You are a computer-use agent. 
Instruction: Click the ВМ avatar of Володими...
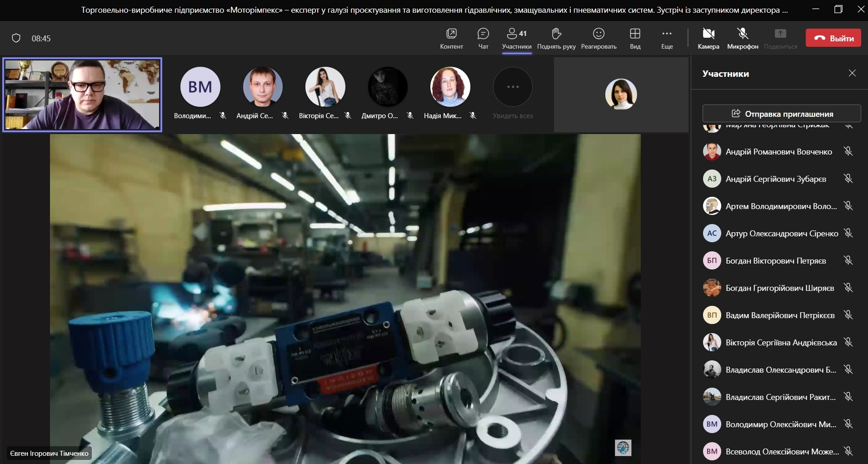(200, 87)
